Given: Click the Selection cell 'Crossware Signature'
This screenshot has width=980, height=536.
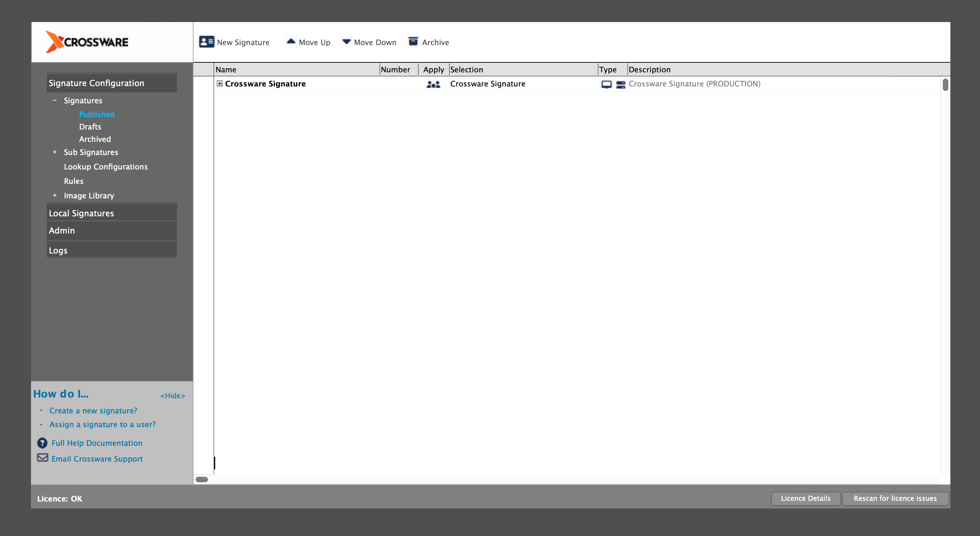Looking at the screenshot, I should click(x=488, y=84).
